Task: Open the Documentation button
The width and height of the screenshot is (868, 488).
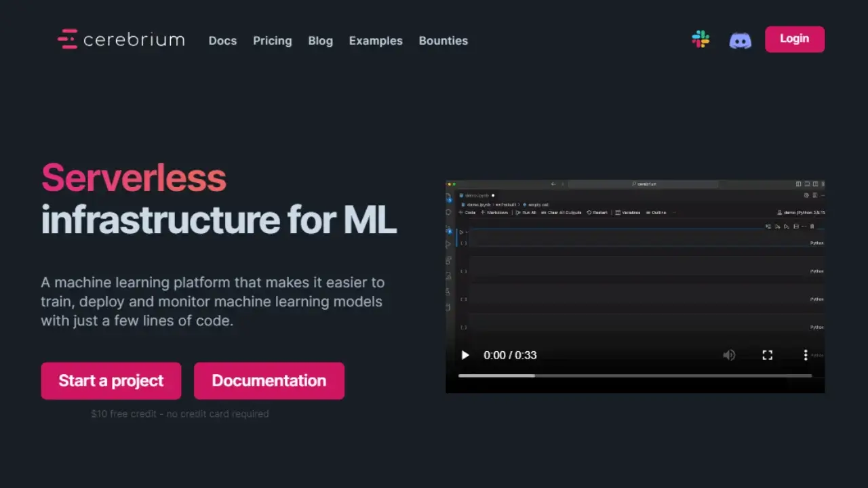Action: pyautogui.click(x=269, y=381)
